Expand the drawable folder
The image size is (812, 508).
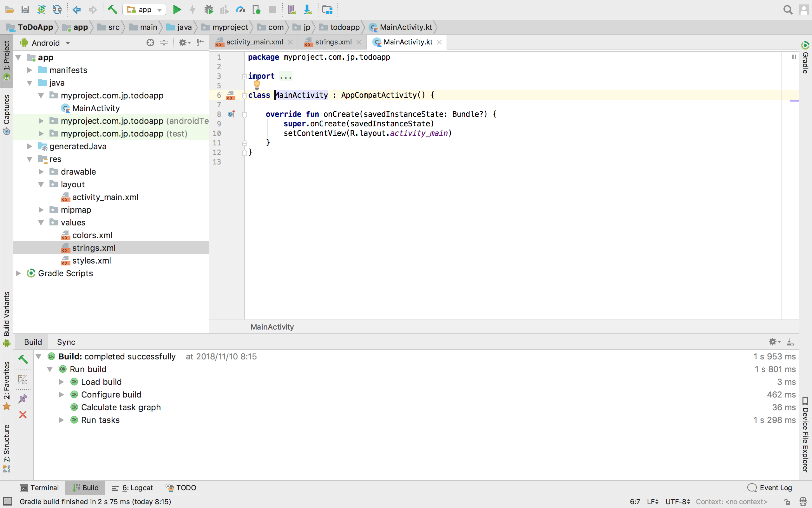(x=41, y=172)
